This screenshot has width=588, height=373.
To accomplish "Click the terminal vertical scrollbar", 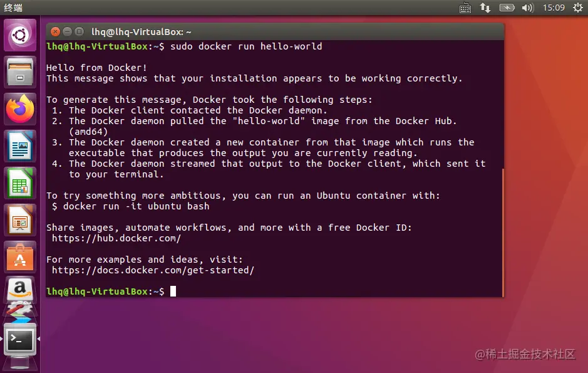I will click(x=502, y=233).
